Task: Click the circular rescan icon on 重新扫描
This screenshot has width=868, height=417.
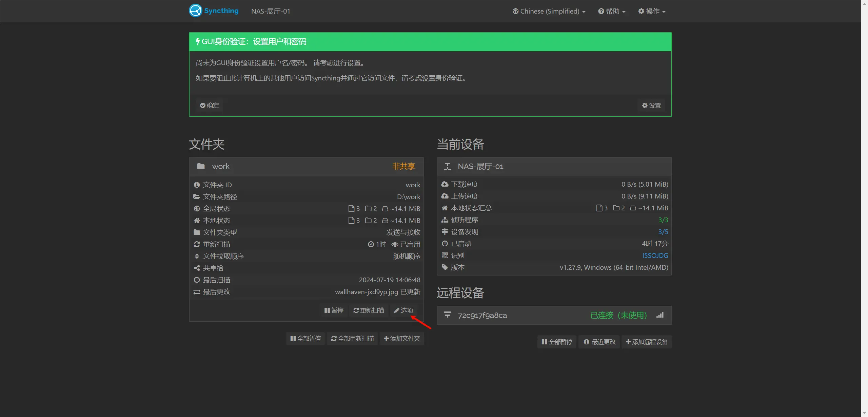Action: [356, 310]
